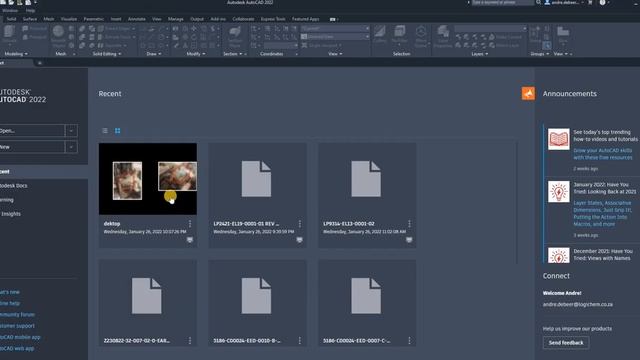The width and height of the screenshot is (640, 360).
Task: Click the Help question mark icon
Action: [x=602, y=2]
